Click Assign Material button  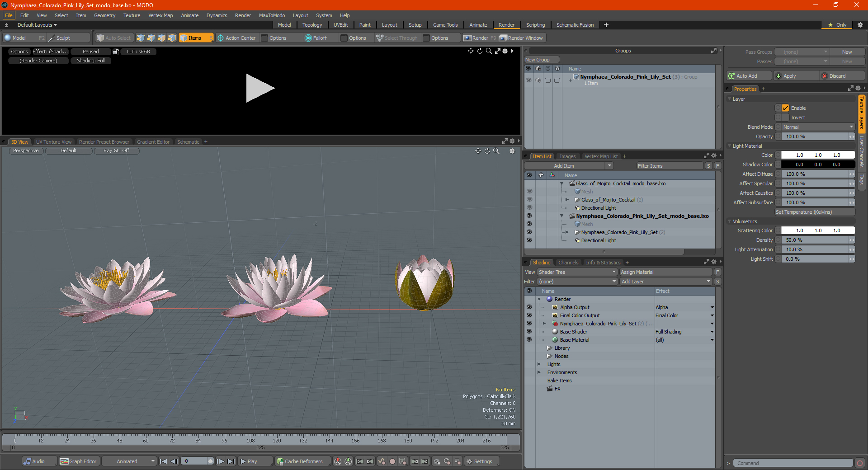tap(666, 272)
